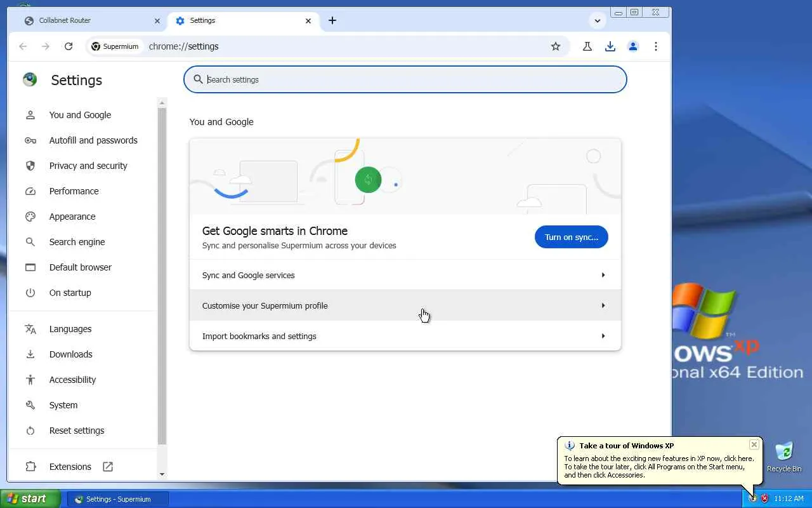The image size is (812, 508).
Task: Click the Windows Start button
Action: (30, 498)
